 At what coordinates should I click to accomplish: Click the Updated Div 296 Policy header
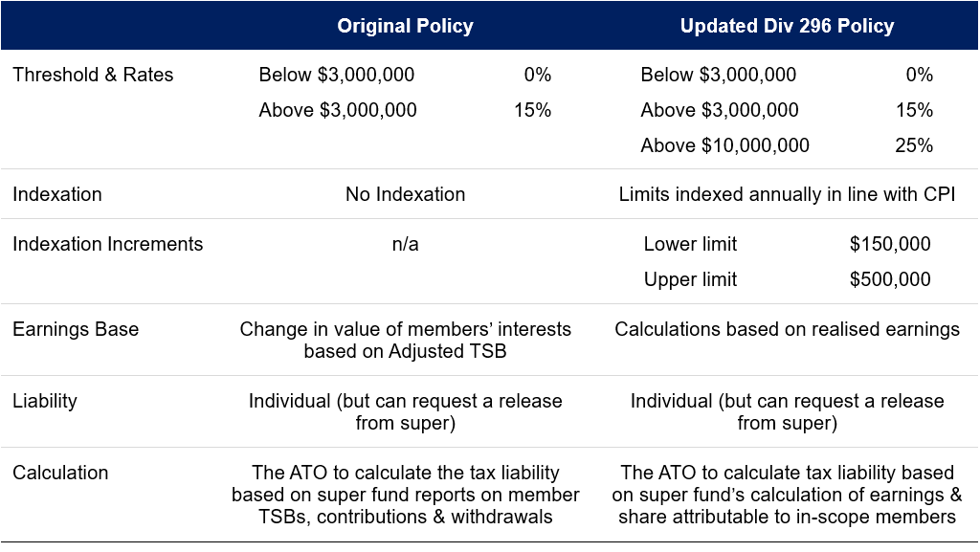787,26
